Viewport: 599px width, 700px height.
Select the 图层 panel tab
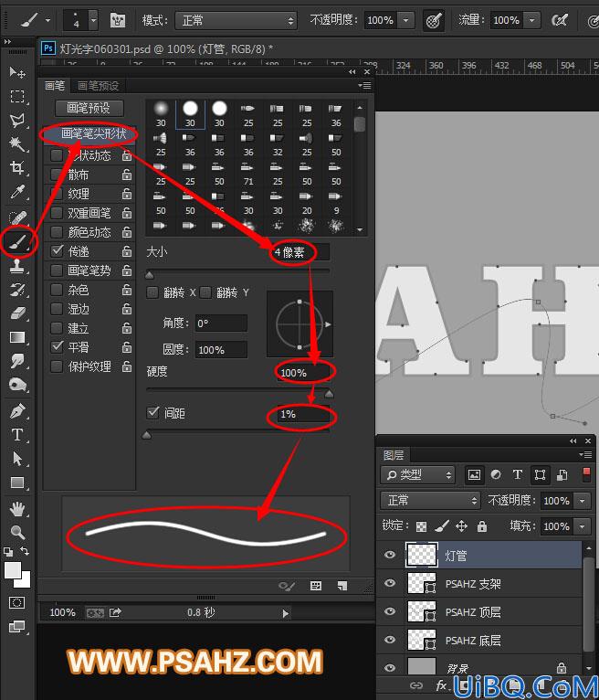394,455
